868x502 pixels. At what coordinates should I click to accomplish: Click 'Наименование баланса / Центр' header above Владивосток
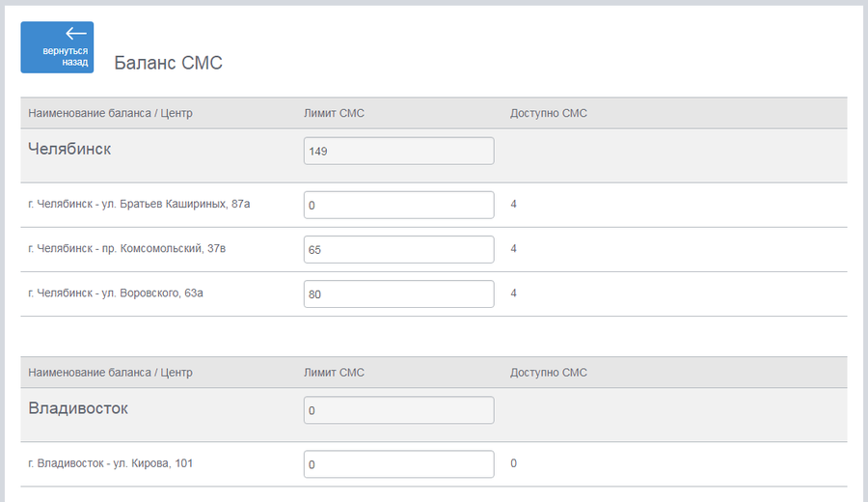click(x=110, y=373)
